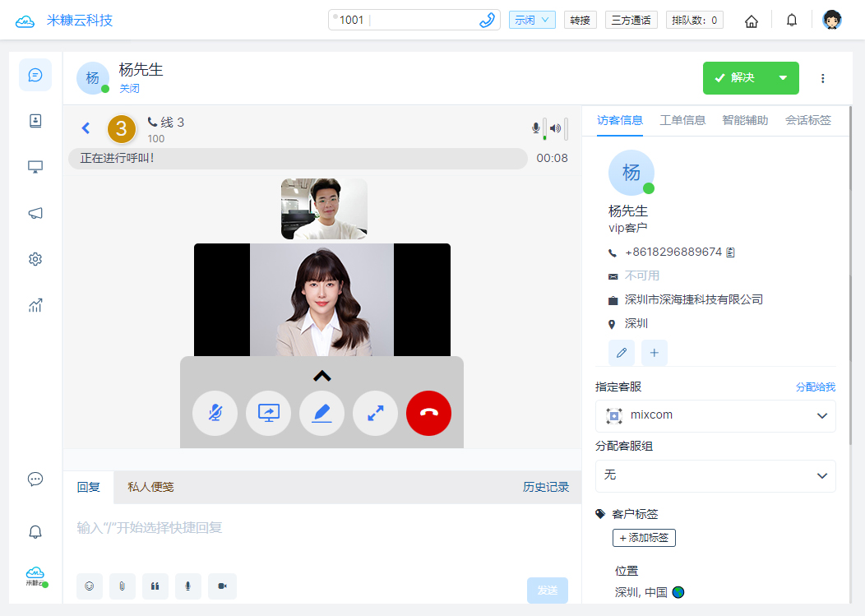This screenshot has height=616, width=865.
Task: Click the 分配给我 link
Action: (x=814, y=387)
